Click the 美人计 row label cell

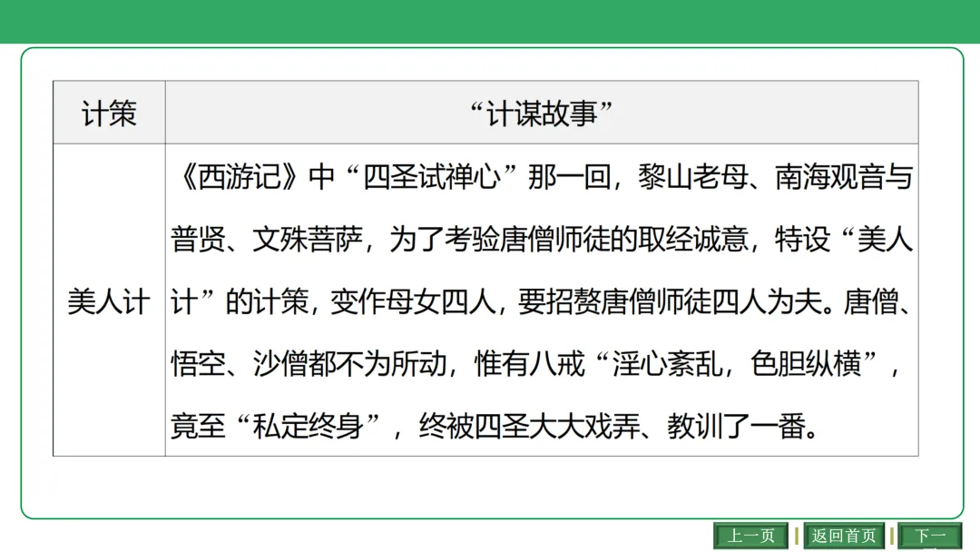tap(110, 301)
